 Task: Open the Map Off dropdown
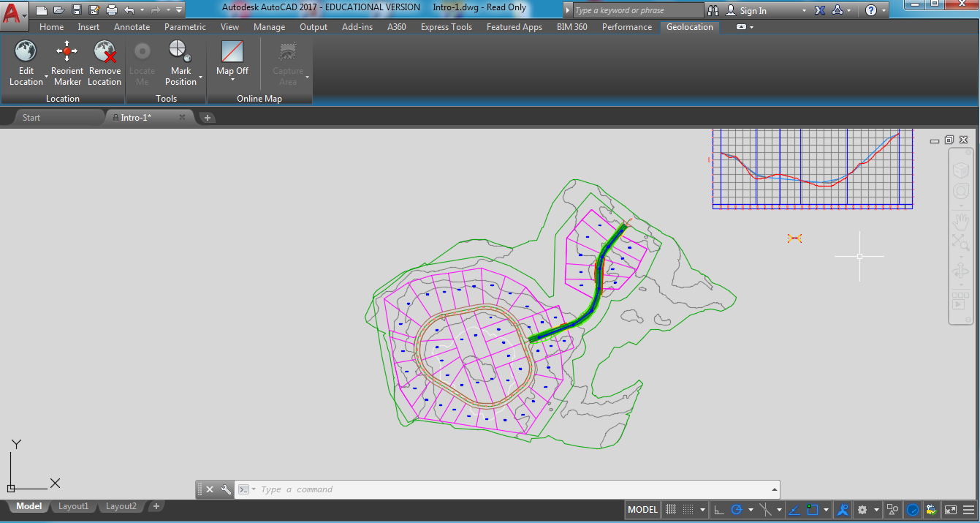pyautogui.click(x=232, y=78)
